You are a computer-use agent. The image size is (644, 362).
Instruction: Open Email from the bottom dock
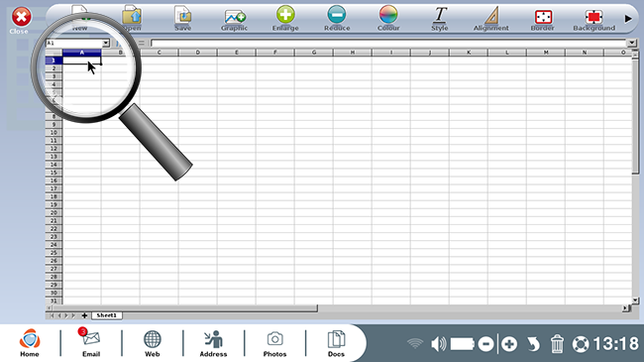tap(91, 342)
